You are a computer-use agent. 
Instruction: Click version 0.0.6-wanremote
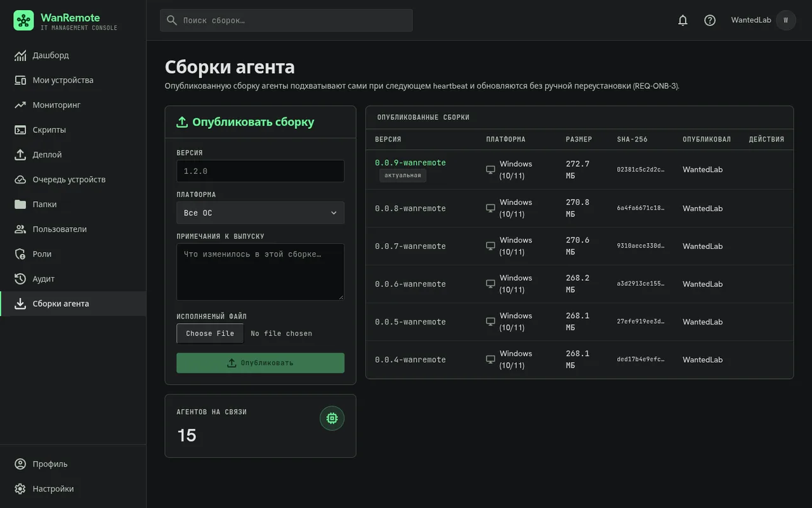pos(410,284)
